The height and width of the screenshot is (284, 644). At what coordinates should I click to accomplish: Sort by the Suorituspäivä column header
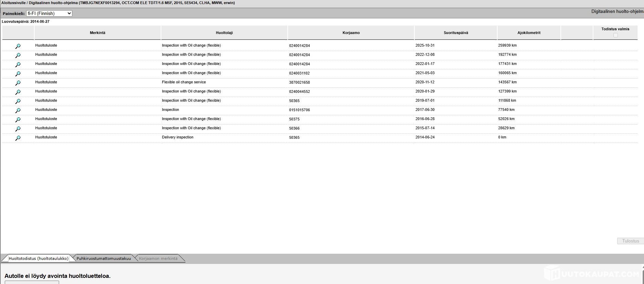(455, 33)
